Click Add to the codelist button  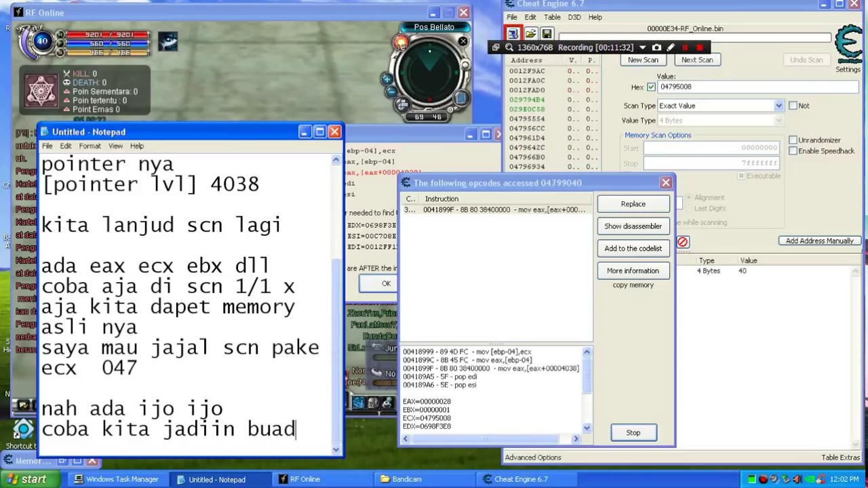pyautogui.click(x=633, y=249)
